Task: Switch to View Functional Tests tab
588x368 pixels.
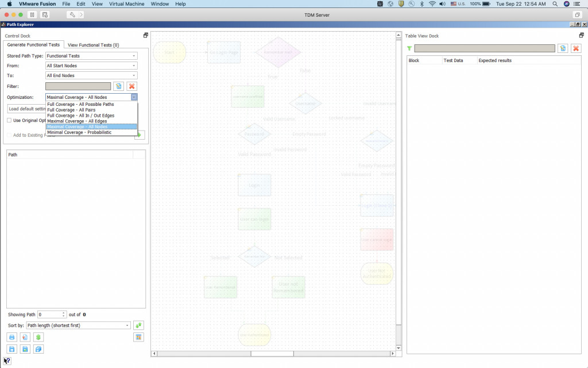Action: [94, 45]
